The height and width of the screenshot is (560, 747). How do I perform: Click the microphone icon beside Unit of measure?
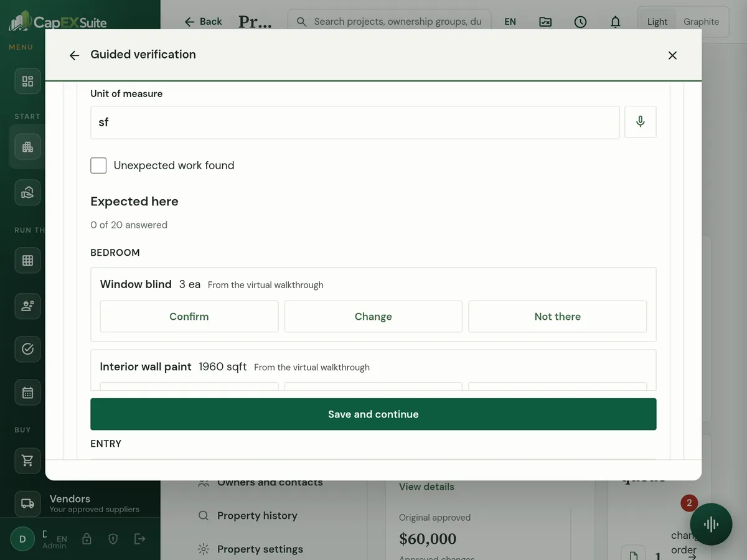(640, 122)
